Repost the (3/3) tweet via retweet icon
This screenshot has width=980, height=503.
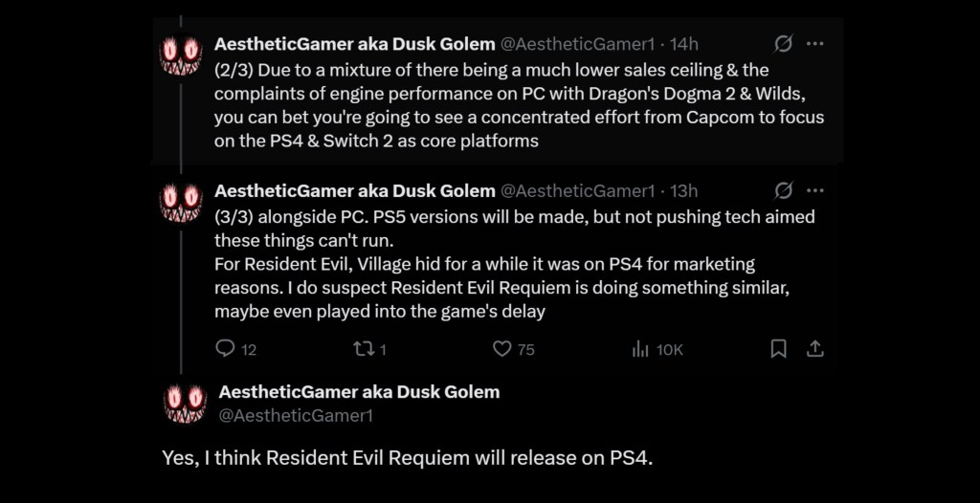pos(363,349)
